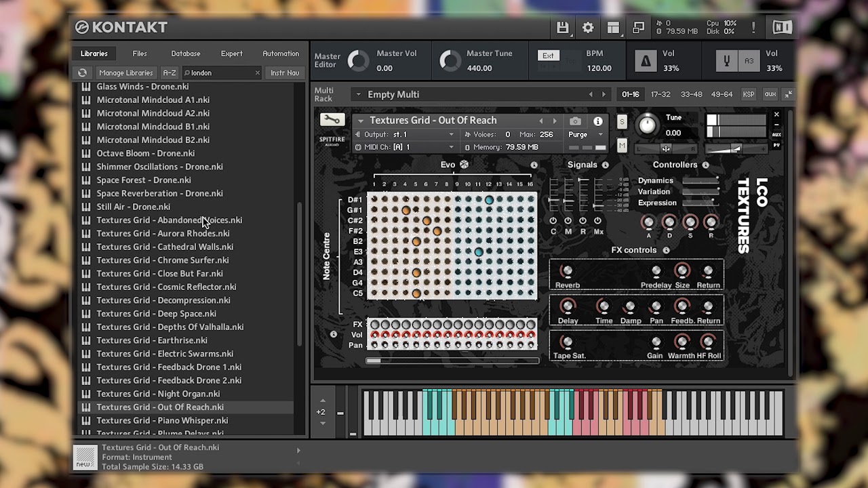868x488 pixels.
Task: Switch to the Files tab
Action: (140, 54)
